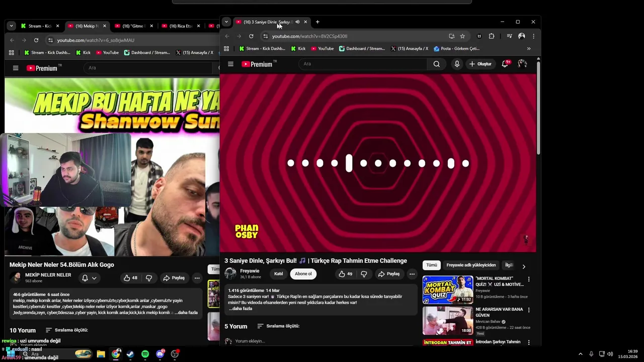Show hidden system tray icons chevron
644x362 pixels.
click(x=580, y=354)
